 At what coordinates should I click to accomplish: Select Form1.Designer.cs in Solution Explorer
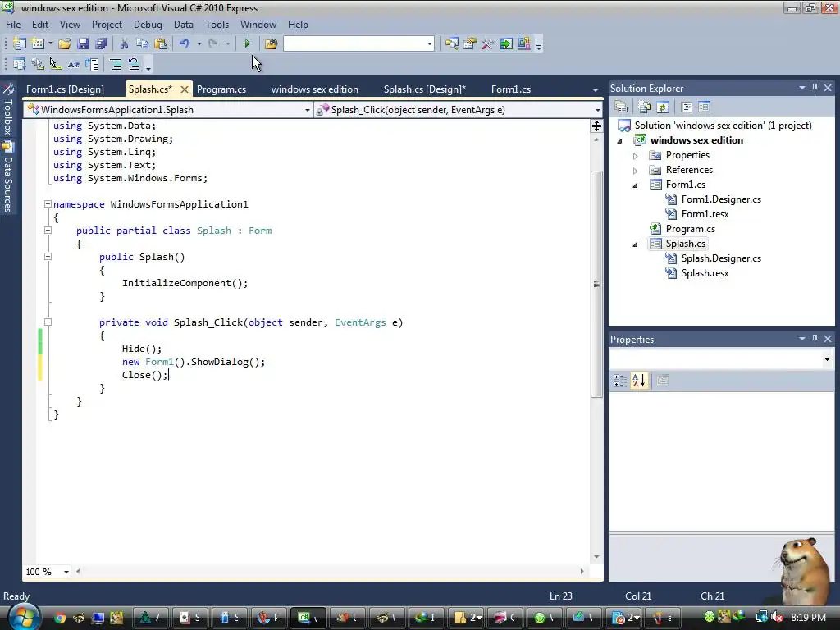[x=721, y=199]
